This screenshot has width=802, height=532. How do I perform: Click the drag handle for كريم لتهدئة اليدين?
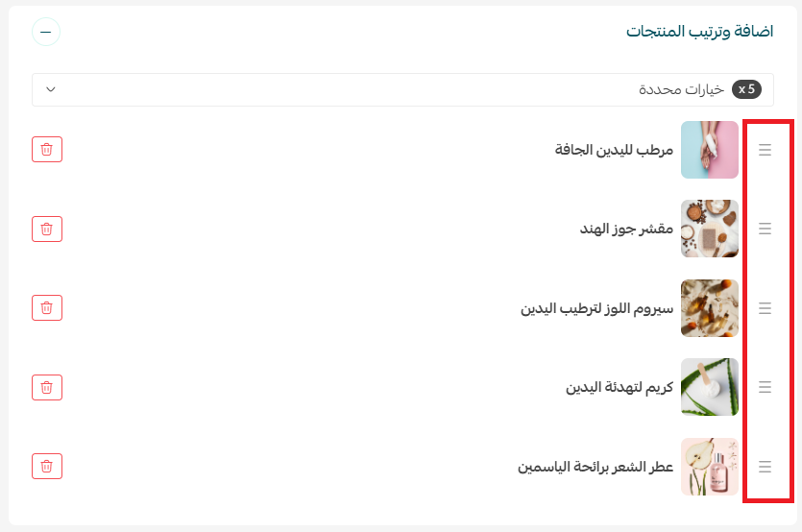765,387
